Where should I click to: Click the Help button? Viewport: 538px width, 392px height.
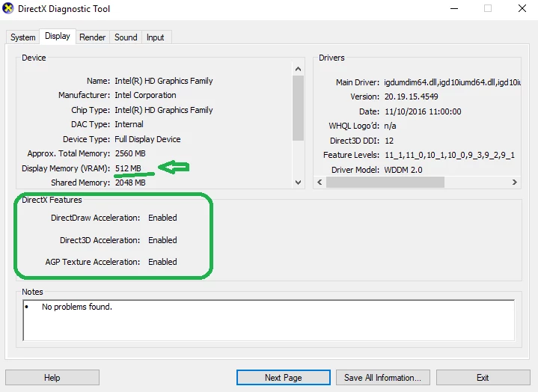pyautogui.click(x=52, y=378)
